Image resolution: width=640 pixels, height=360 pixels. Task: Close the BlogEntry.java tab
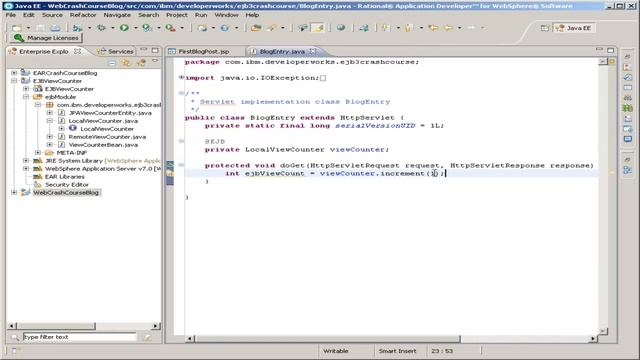(313, 51)
